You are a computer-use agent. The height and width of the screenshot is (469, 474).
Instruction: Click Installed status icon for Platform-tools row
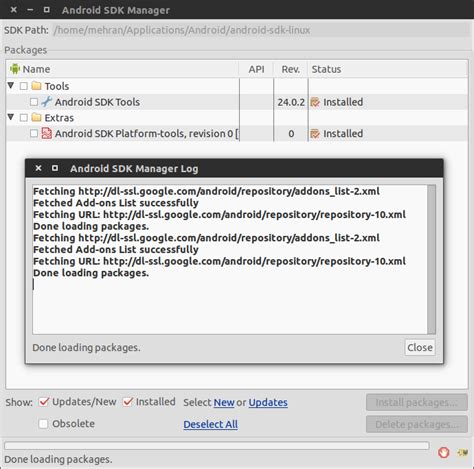click(315, 134)
